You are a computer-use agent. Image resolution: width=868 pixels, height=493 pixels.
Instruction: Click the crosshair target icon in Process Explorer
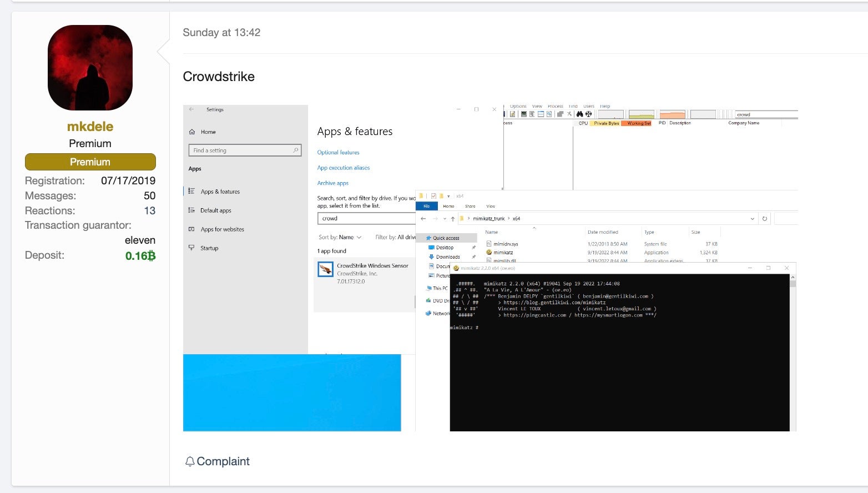[x=588, y=114]
